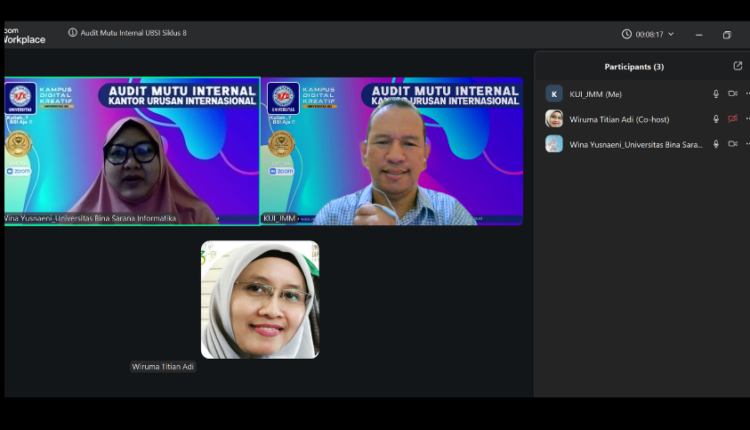Toggle camera icon for Wina Yusnaeni
This screenshot has width=750, height=430.
733,143
